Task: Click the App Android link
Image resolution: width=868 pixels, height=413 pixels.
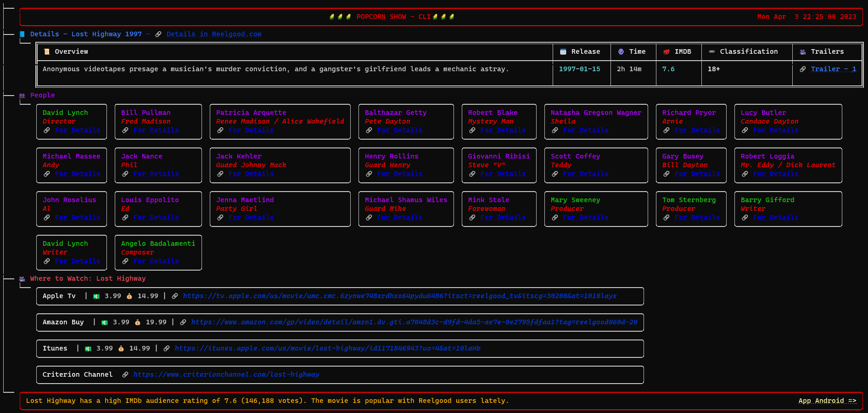Action: pyautogui.click(x=827, y=401)
